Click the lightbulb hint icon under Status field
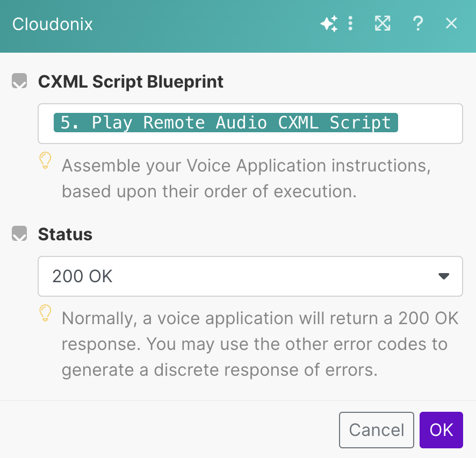Image resolution: width=476 pixels, height=458 pixels. pyautogui.click(x=46, y=313)
